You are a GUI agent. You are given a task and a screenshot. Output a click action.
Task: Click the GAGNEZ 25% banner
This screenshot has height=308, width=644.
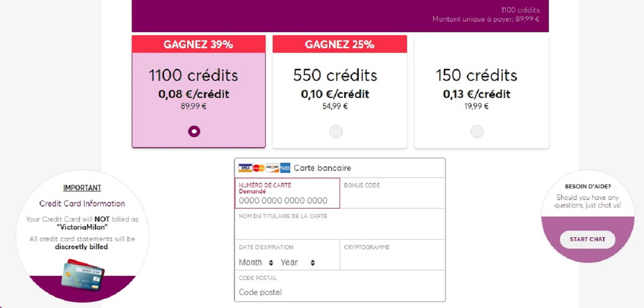pyautogui.click(x=340, y=44)
